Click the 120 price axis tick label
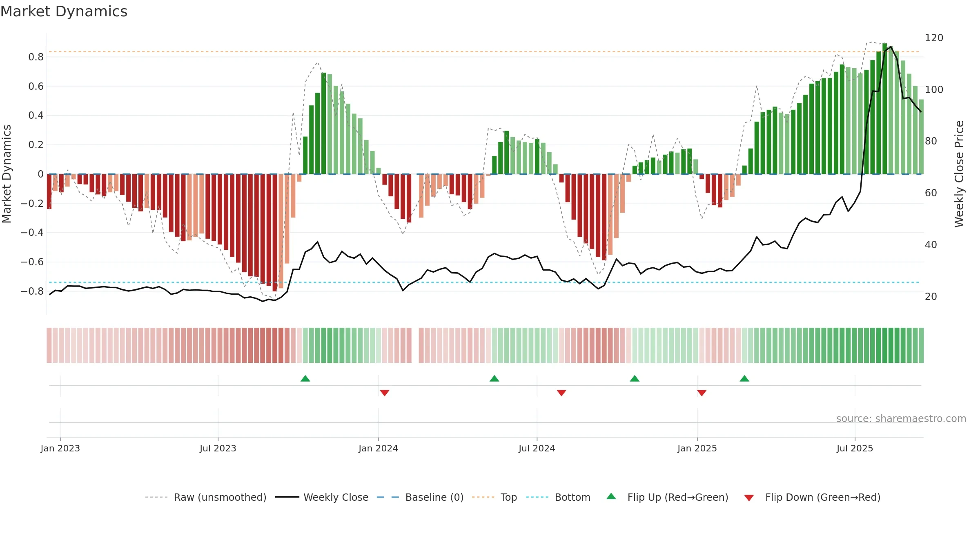 pos(934,38)
